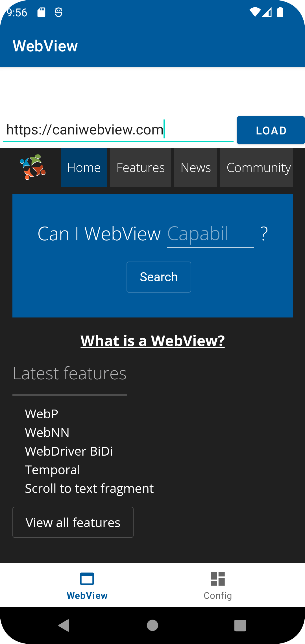Switch to the Features navigation tab
The height and width of the screenshot is (644, 305).
(140, 167)
